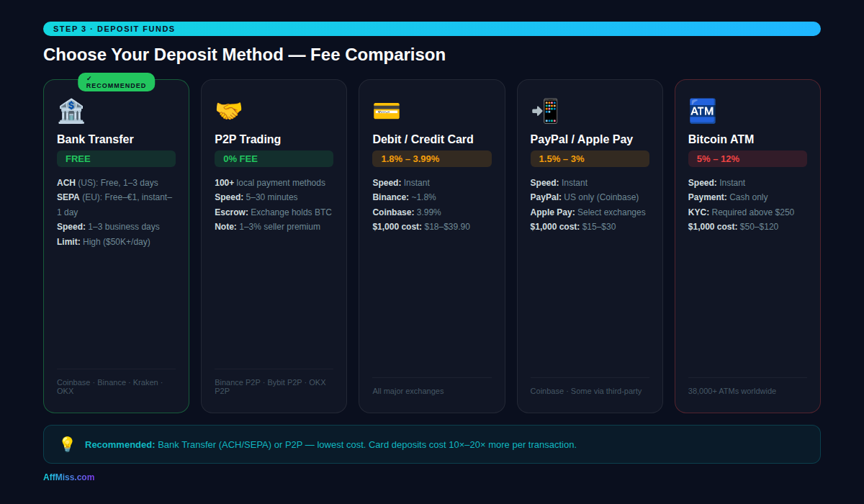Select the blue ATM icon on Bitcoin ATM card
The height and width of the screenshot is (504, 864).
pos(702,110)
